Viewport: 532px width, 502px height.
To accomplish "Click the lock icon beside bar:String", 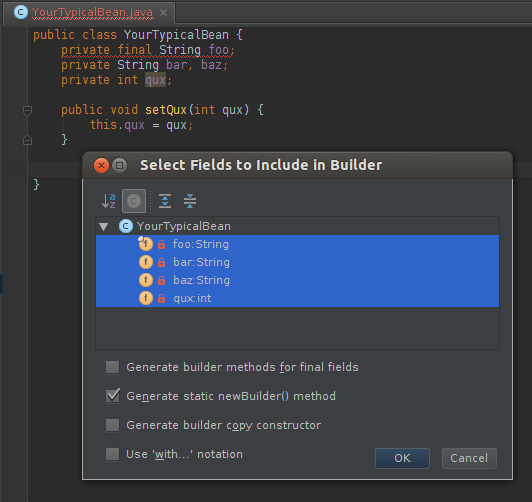I will pos(162,262).
